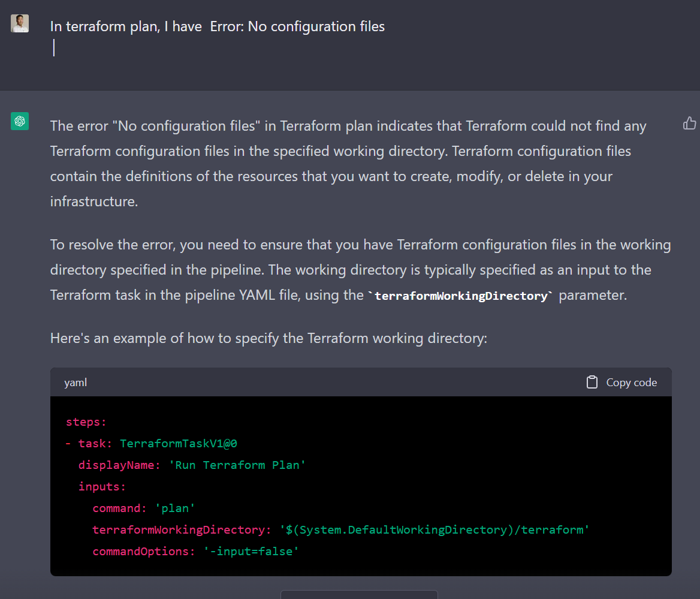This screenshot has width=700, height=599.
Task: Click the paragraph starting 'To resolve the error'
Action: (x=360, y=270)
